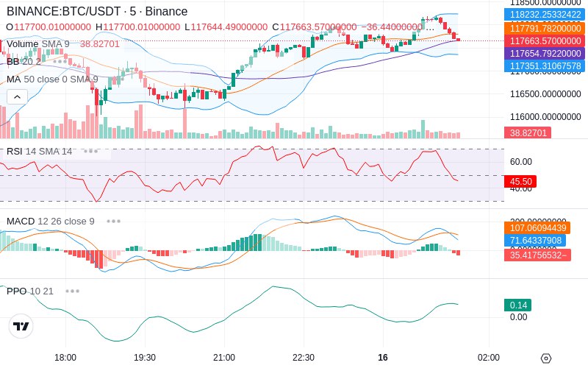Click the orange 117791.78200000 price label
Viewport: 588px width, 368px height.
(x=545, y=29)
